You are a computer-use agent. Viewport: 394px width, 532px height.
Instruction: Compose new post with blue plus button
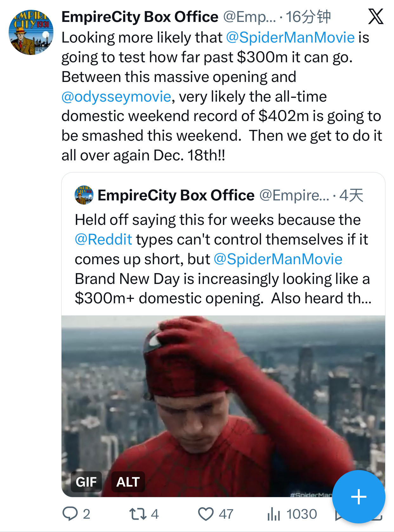pyautogui.click(x=359, y=496)
